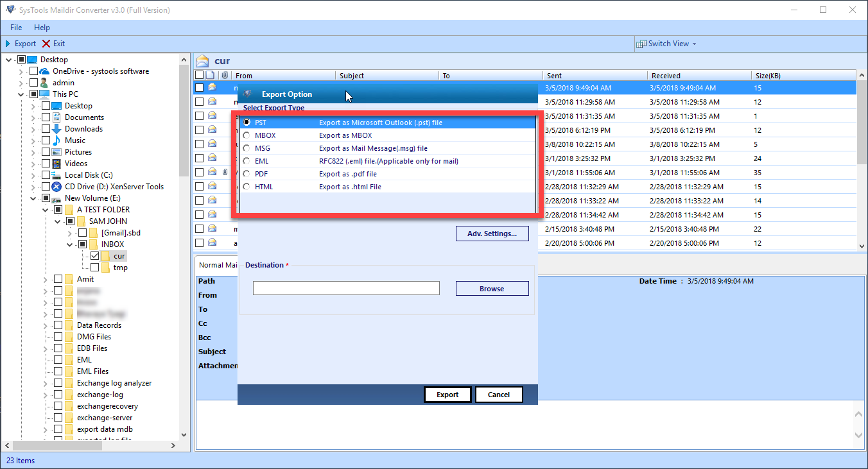868x469 pixels.
Task: Click the EDB Files folder icon
Action: [69, 348]
